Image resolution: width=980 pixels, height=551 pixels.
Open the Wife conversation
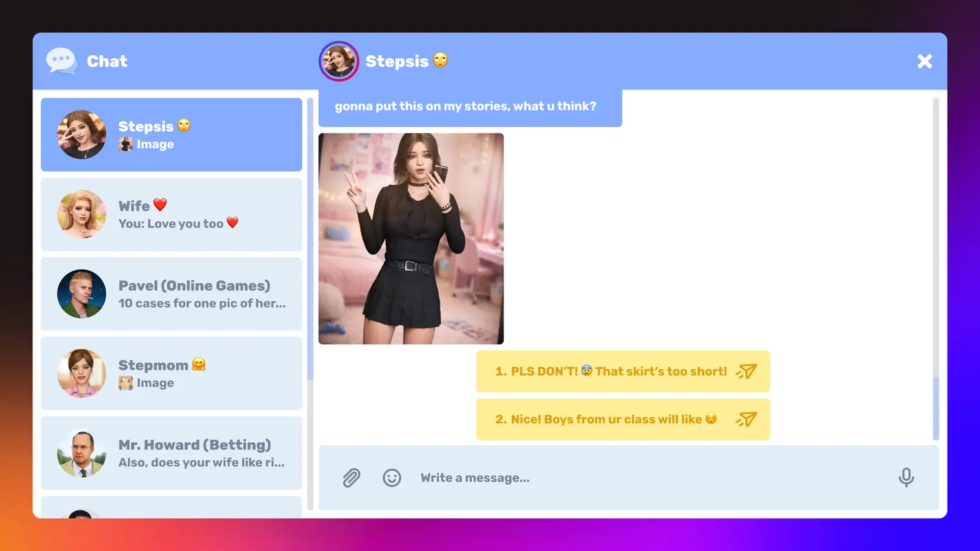coord(171,215)
